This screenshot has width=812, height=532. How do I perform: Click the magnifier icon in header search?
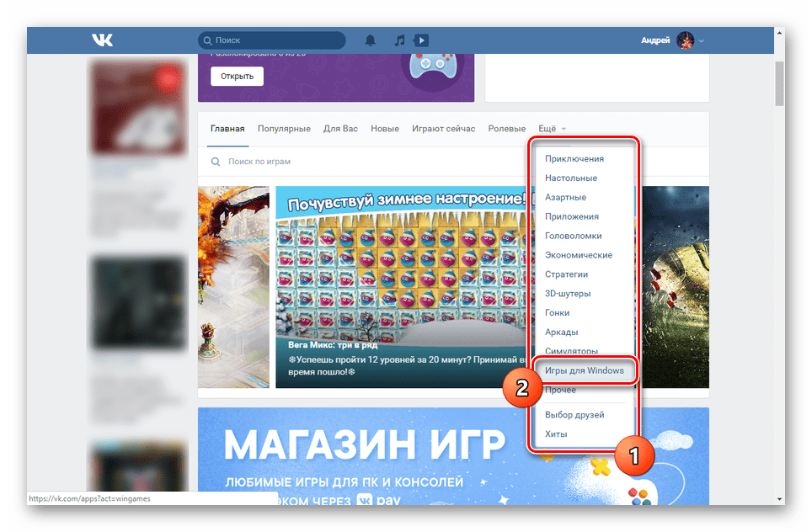(x=208, y=40)
